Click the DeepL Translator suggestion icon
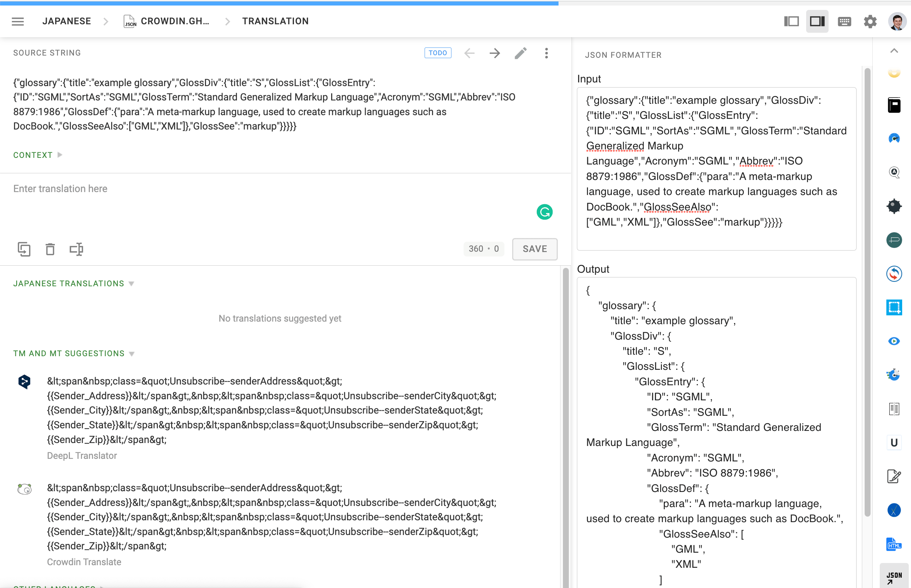 24,382
